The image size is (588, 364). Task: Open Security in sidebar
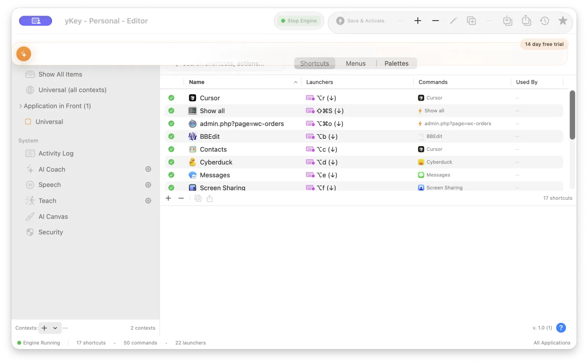(51, 232)
